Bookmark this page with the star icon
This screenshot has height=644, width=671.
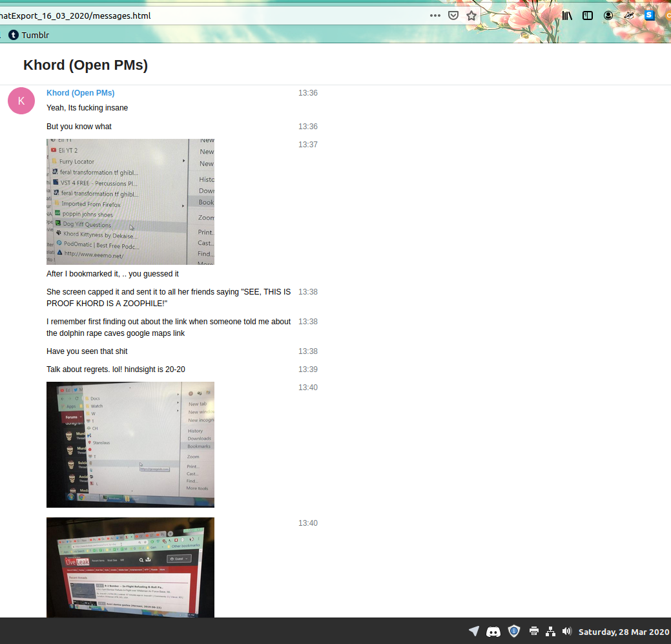(471, 16)
